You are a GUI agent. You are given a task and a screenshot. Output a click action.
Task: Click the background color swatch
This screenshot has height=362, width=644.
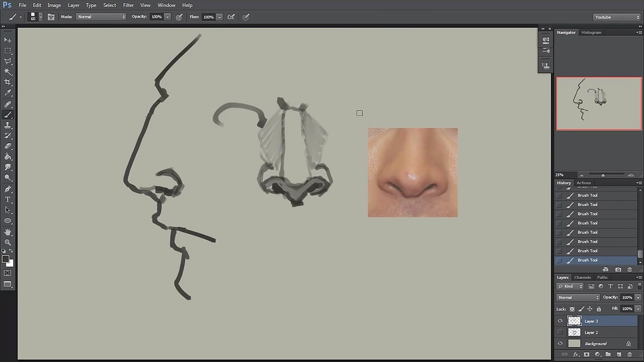click(x=10, y=263)
